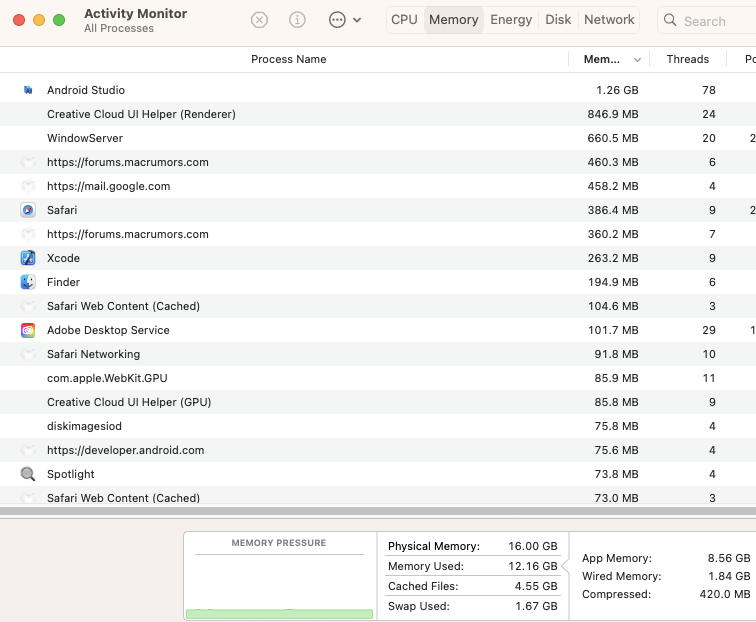Select the Android Studio process row
Screen dimensions: 756x622
pos(378,90)
